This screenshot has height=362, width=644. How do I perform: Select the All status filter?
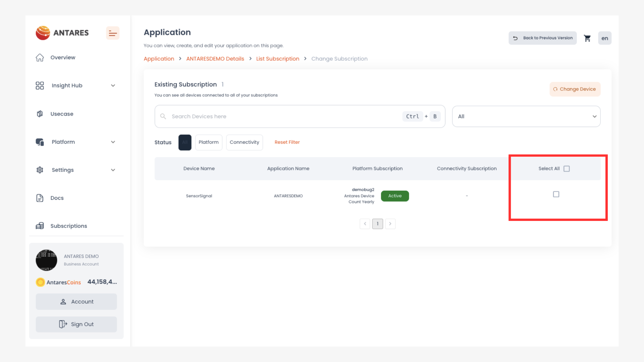[x=185, y=142]
